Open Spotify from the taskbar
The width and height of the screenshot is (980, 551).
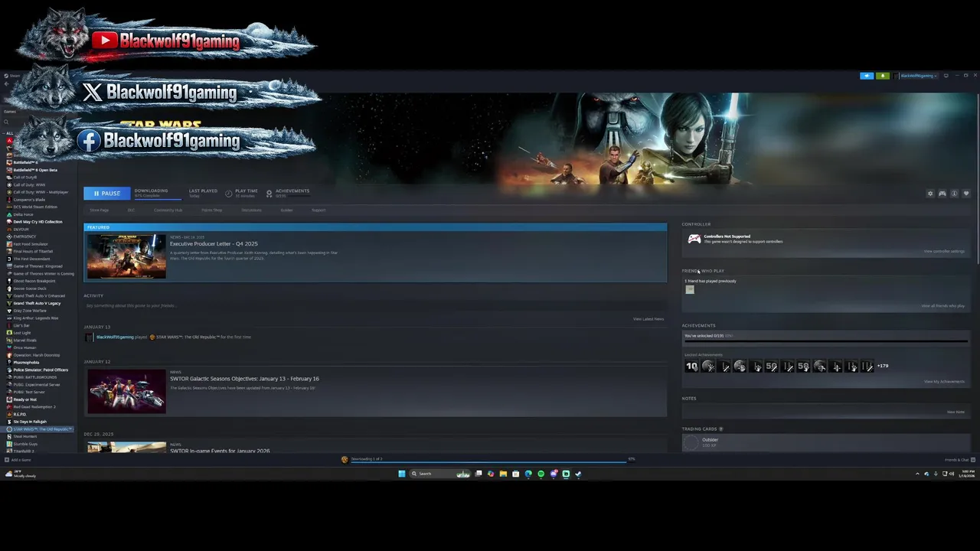(x=541, y=474)
